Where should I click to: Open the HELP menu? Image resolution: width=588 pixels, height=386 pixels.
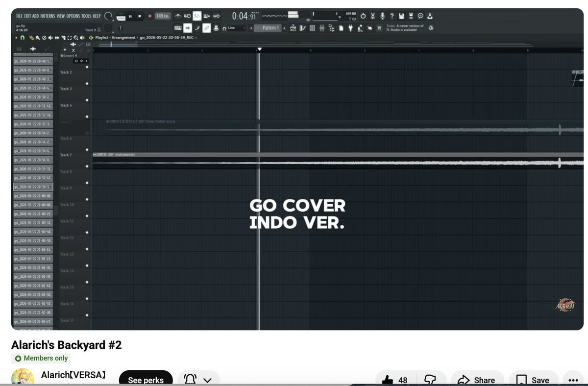coord(97,16)
